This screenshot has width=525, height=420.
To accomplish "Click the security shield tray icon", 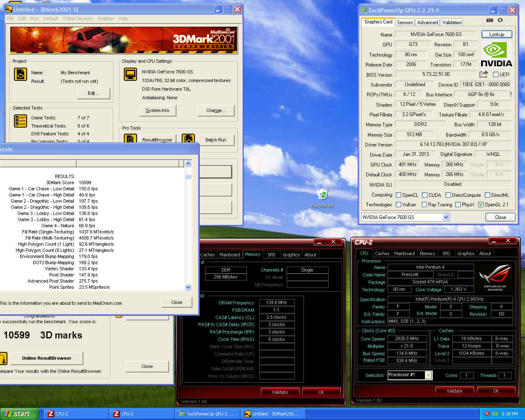I will (x=487, y=414).
